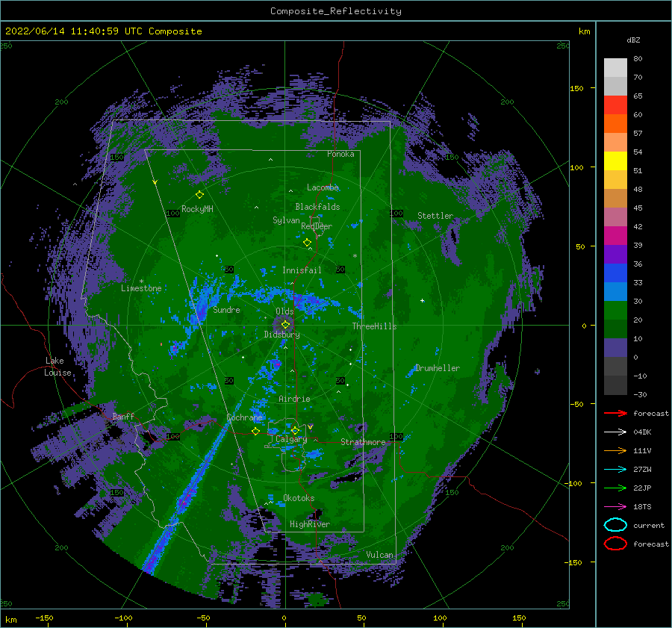Click the Cochrane town label
Image resolution: width=672 pixels, height=628 pixels.
pos(244,417)
